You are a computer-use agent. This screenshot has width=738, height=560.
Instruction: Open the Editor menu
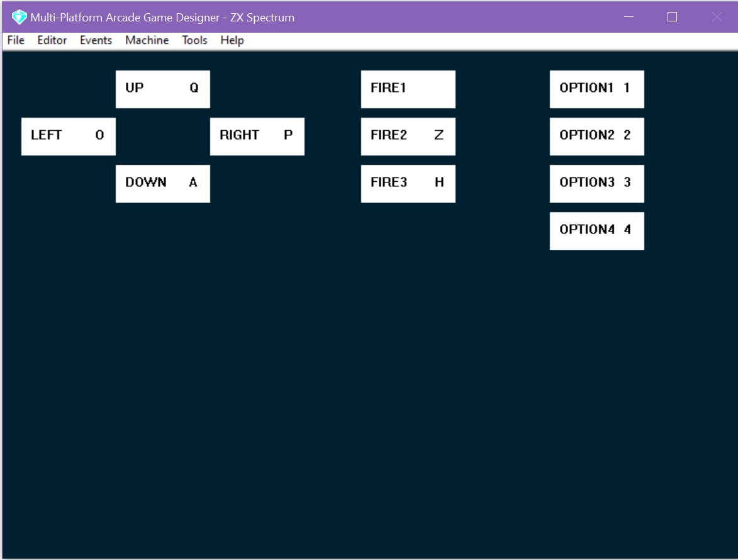pos(52,40)
